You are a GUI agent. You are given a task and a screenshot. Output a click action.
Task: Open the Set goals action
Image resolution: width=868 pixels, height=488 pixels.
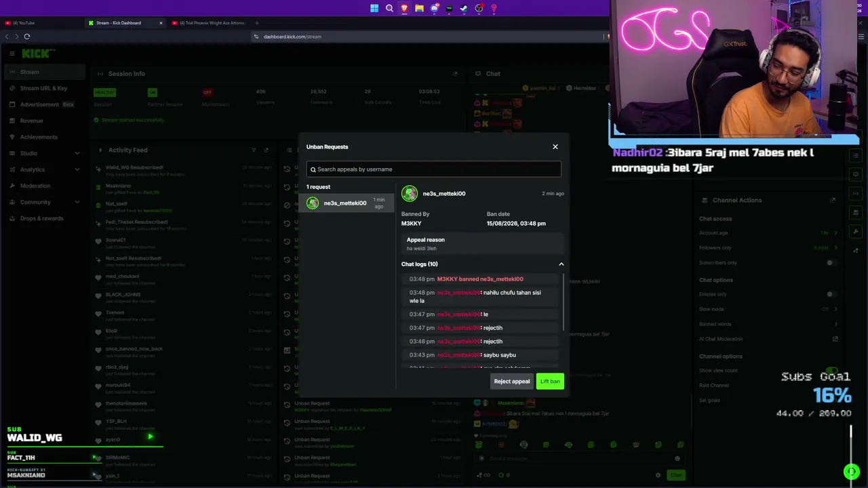[709, 401]
